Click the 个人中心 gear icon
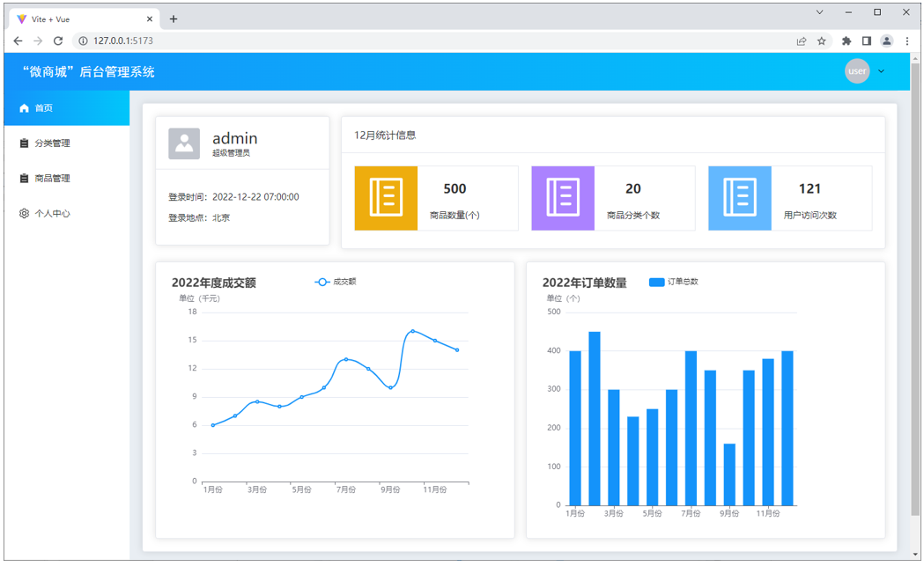Image resolution: width=924 pixels, height=566 pixels. (25, 214)
